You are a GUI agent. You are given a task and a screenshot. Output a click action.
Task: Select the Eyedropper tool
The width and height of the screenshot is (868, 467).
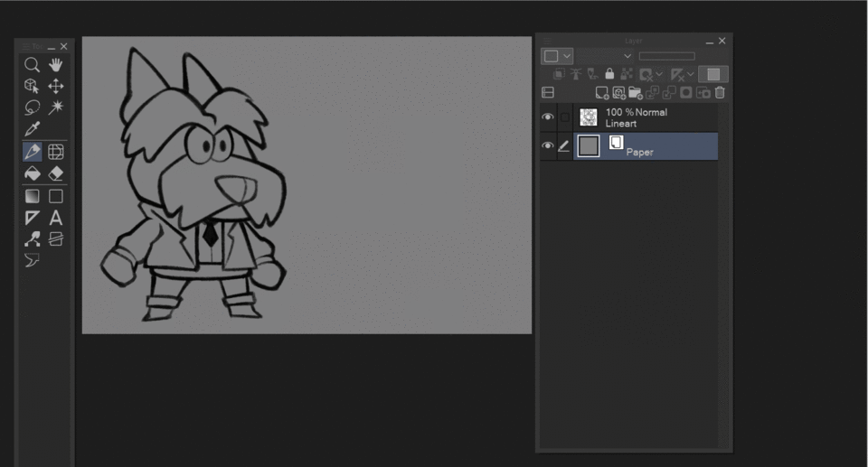click(x=33, y=129)
